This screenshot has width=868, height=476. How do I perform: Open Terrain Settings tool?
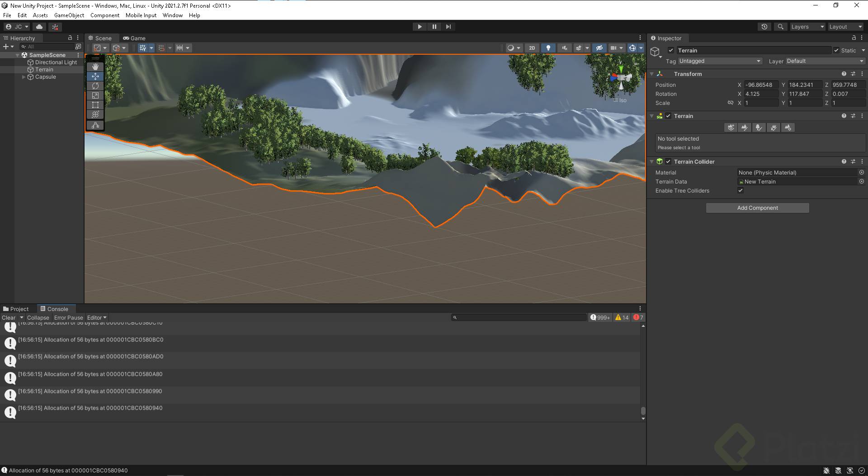tap(788, 127)
